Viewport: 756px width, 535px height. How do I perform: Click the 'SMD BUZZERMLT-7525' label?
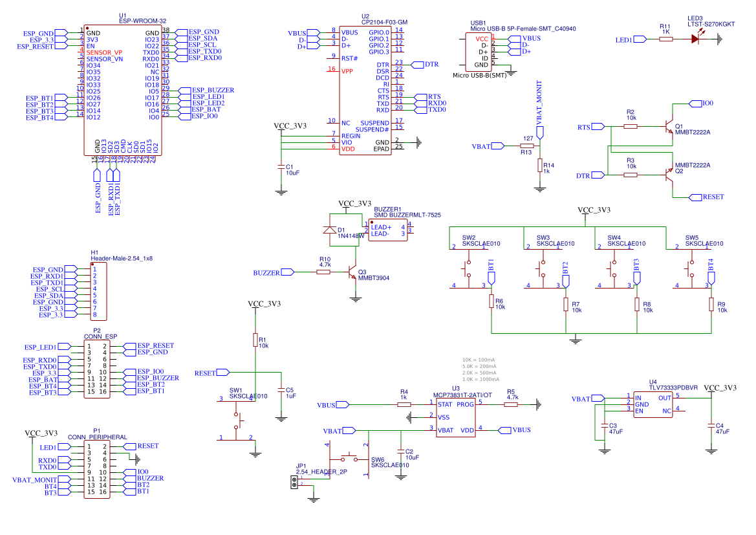click(x=407, y=215)
